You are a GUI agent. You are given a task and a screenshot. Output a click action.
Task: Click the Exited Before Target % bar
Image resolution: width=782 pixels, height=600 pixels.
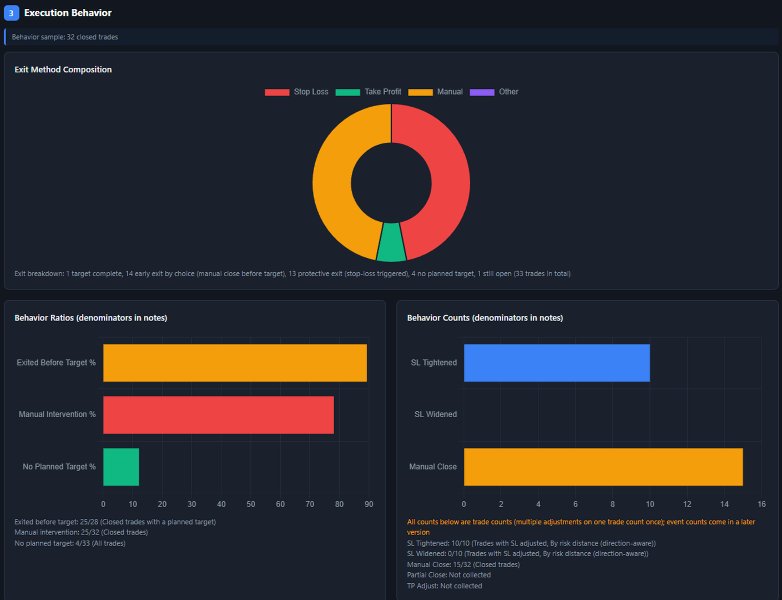pos(235,363)
